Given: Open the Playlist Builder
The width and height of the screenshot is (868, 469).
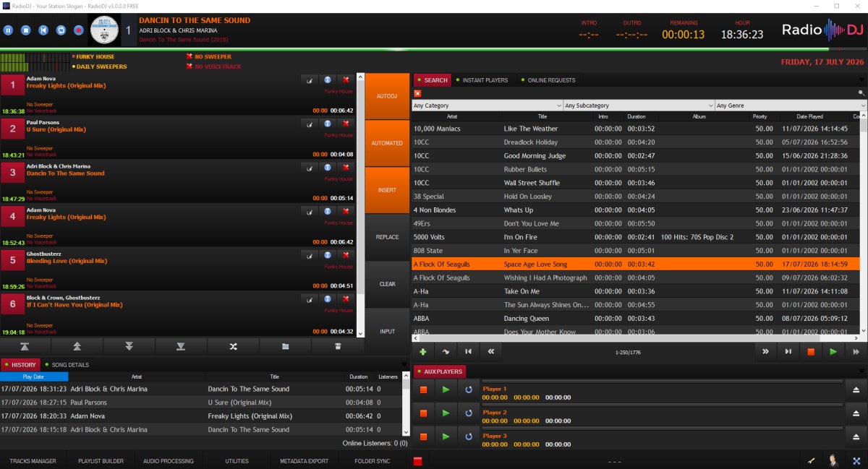Looking at the screenshot, I should point(101,461).
